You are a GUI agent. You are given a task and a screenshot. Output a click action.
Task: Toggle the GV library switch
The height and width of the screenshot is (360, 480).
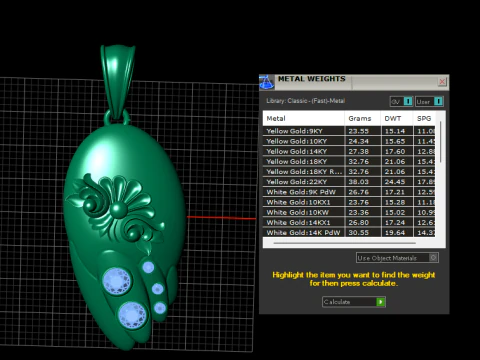click(402, 101)
